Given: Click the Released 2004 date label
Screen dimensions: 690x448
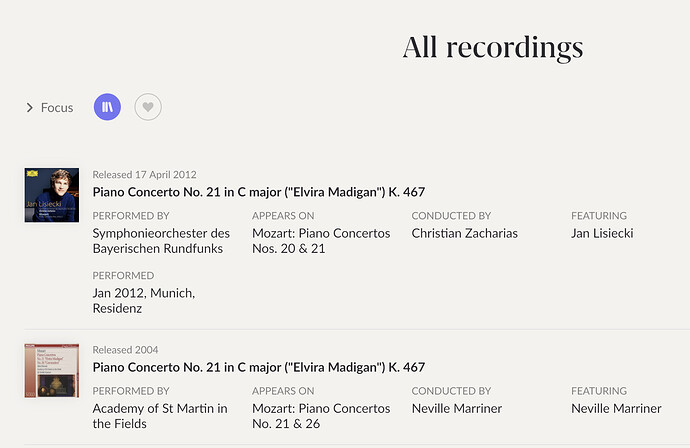Looking at the screenshot, I should click(x=125, y=350).
